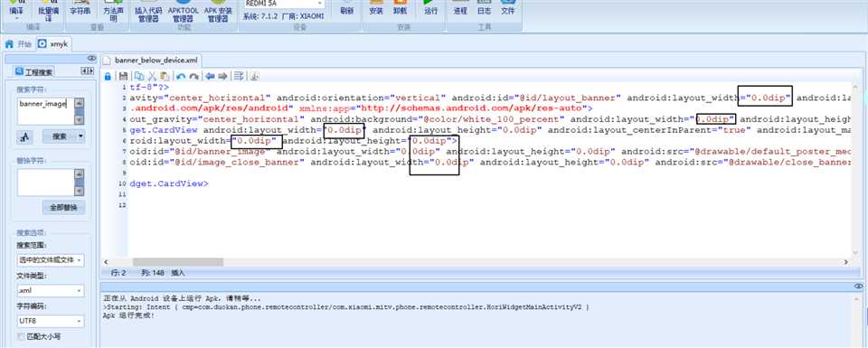868x348 pixels.
Task: Open the dropdown arrow next to 搜索 button
Action: coord(81,136)
